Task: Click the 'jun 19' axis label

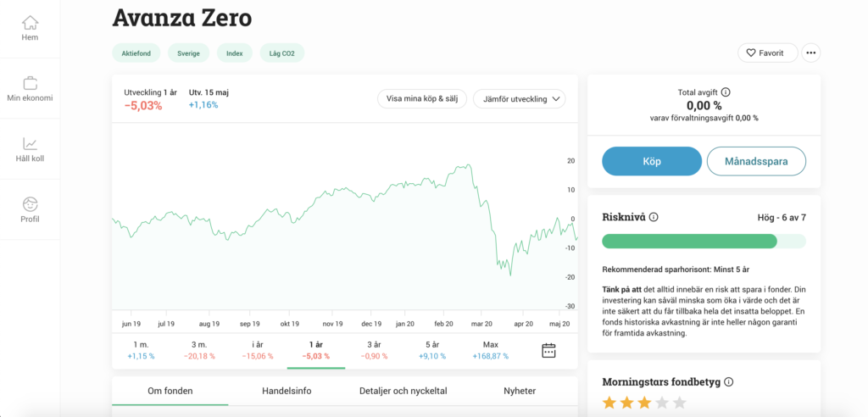Action: [x=131, y=324]
